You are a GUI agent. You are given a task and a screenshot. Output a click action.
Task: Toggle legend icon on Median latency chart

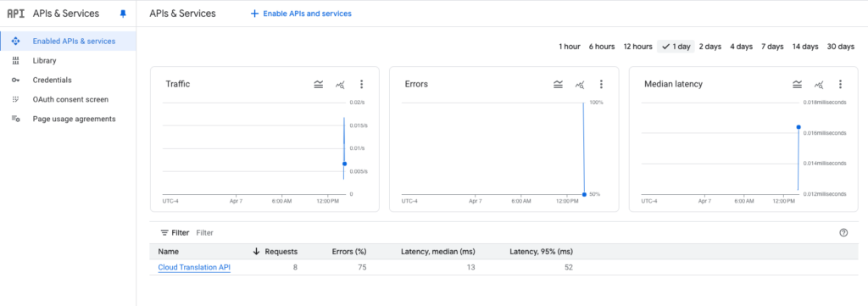797,84
